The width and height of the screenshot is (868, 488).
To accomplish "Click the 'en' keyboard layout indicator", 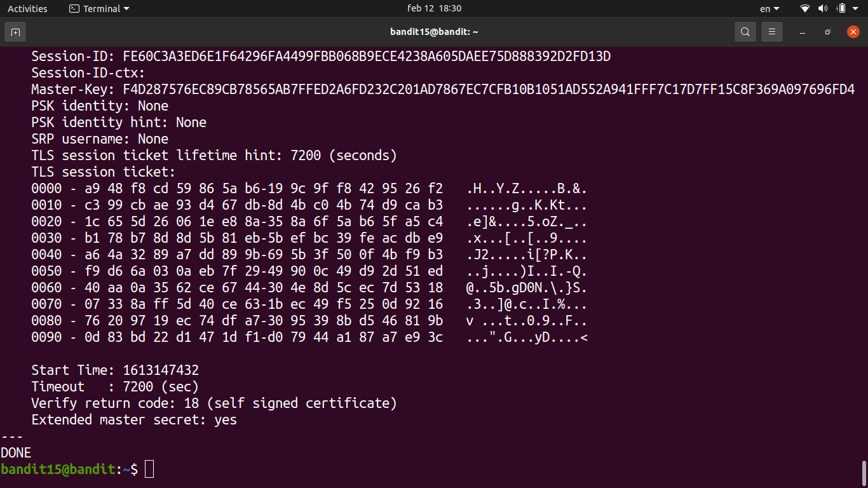I will click(x=764, y=9).
